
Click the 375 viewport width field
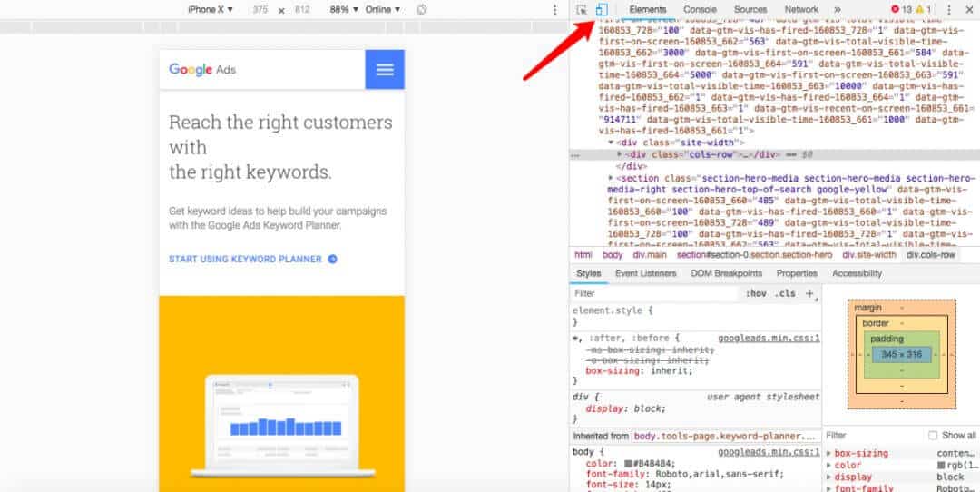260,9
